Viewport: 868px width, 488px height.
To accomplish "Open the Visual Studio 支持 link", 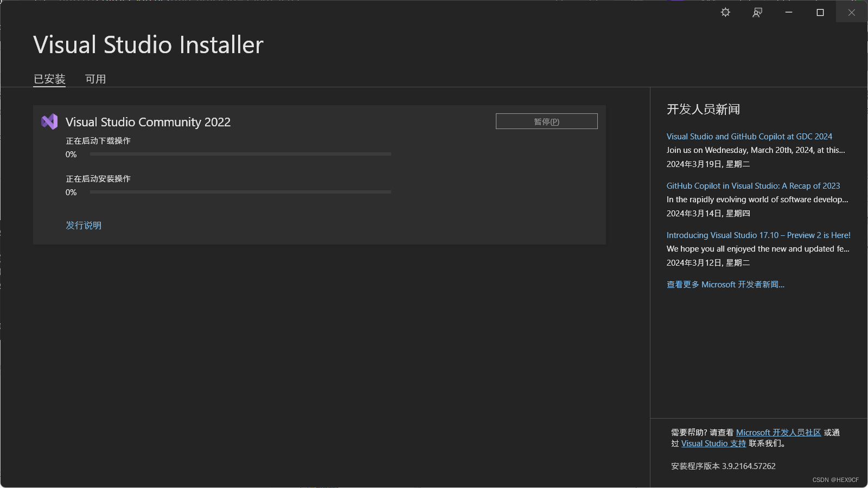I will (x=714, y=444).
